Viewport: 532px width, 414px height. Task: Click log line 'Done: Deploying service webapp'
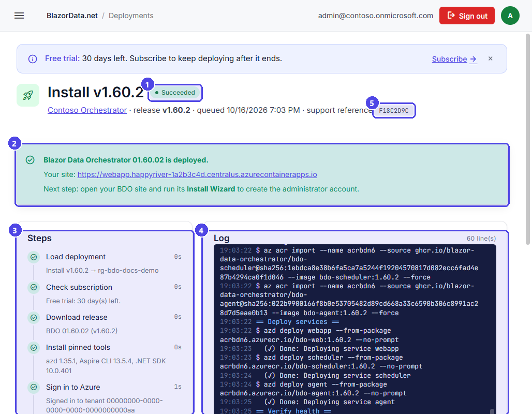[331, 348]
